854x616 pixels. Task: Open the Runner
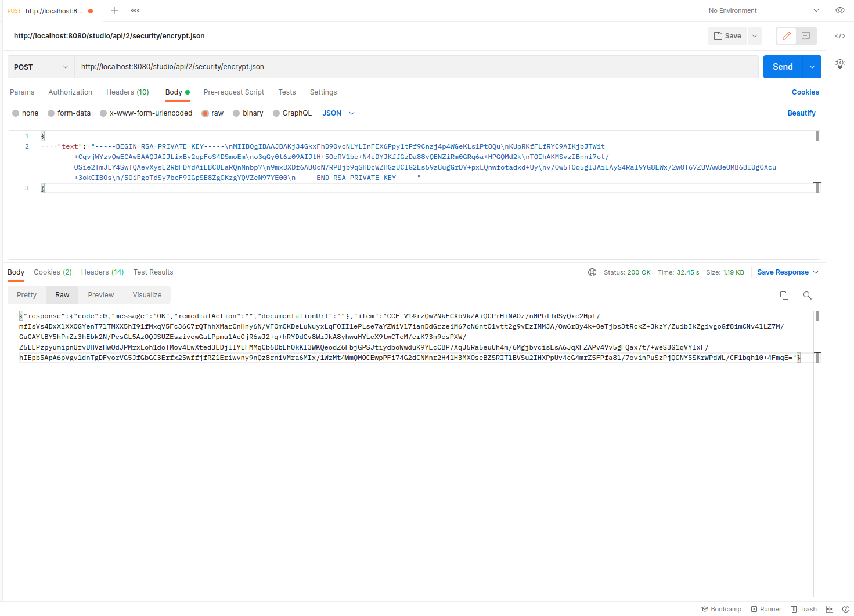point(766,608)
